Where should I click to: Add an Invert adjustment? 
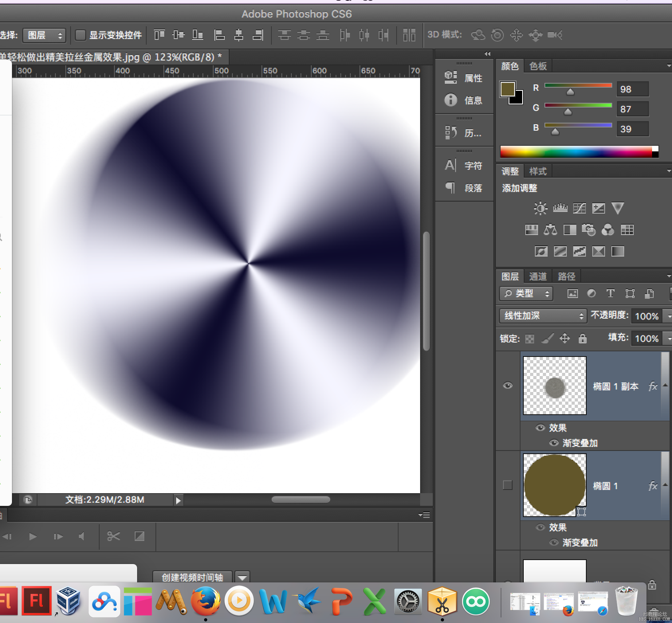click(x=541, y=251)
